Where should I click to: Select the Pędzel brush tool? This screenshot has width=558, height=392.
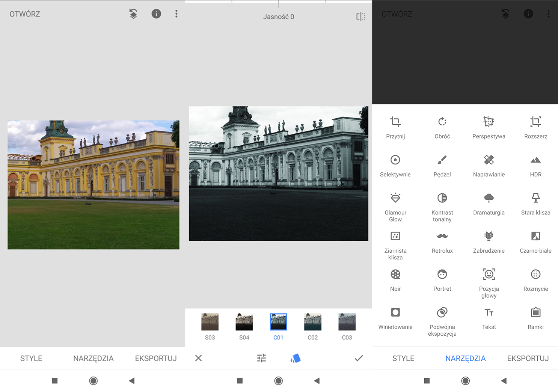(442, 160)
